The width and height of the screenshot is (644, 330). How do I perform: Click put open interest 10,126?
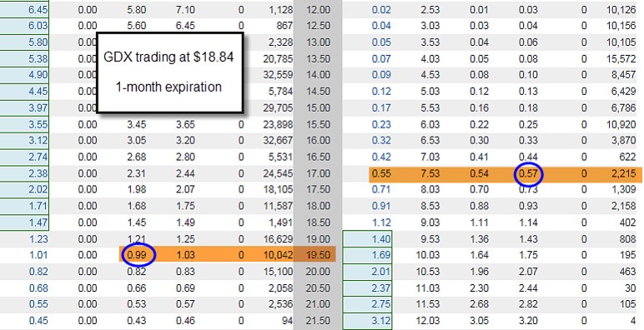(621, 9)
